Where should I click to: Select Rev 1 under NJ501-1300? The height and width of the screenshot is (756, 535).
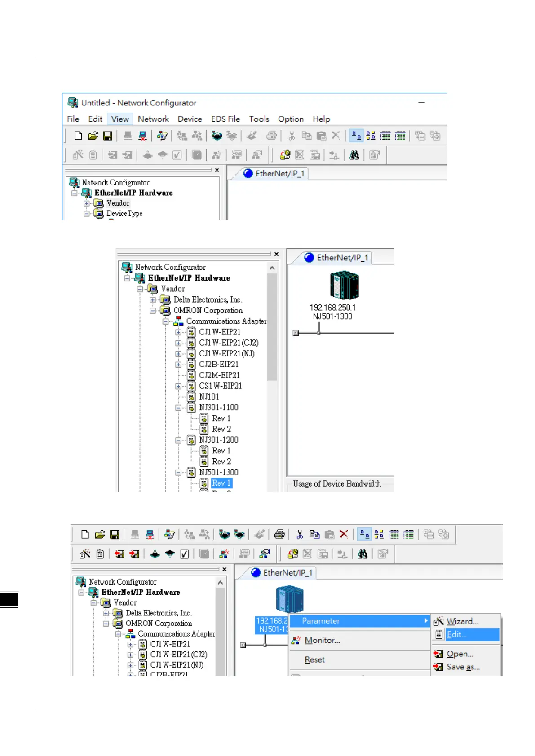pos(221,483)
